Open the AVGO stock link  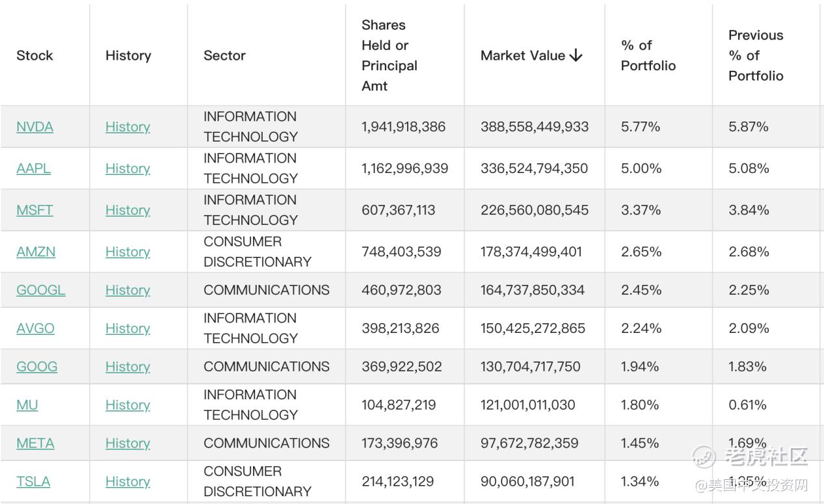click(35, 328)
